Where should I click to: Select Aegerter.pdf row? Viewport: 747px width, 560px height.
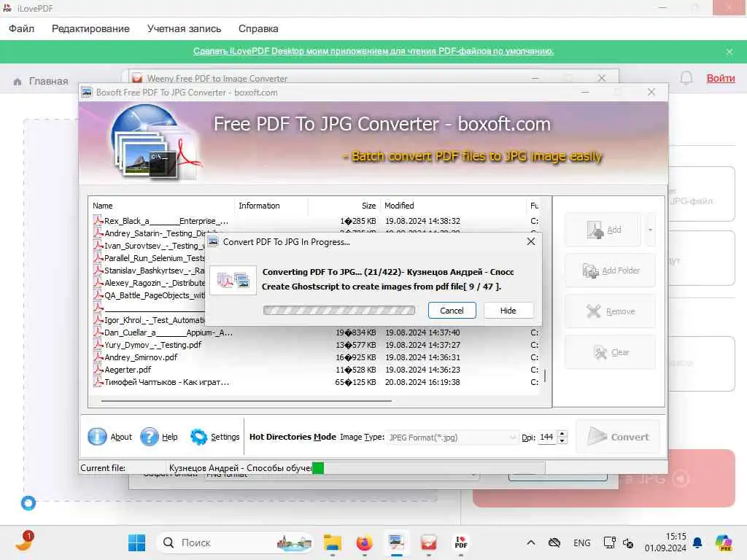point(315,370)
